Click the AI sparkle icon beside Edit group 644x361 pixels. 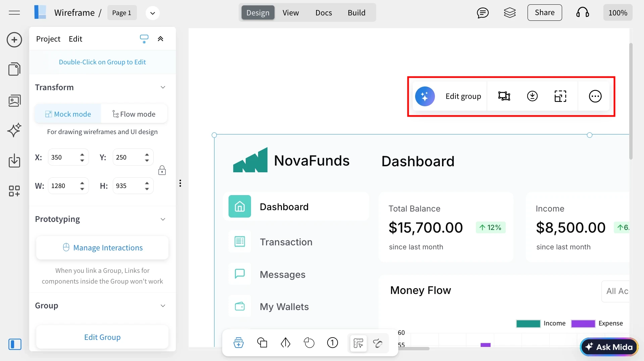(425, 97)
